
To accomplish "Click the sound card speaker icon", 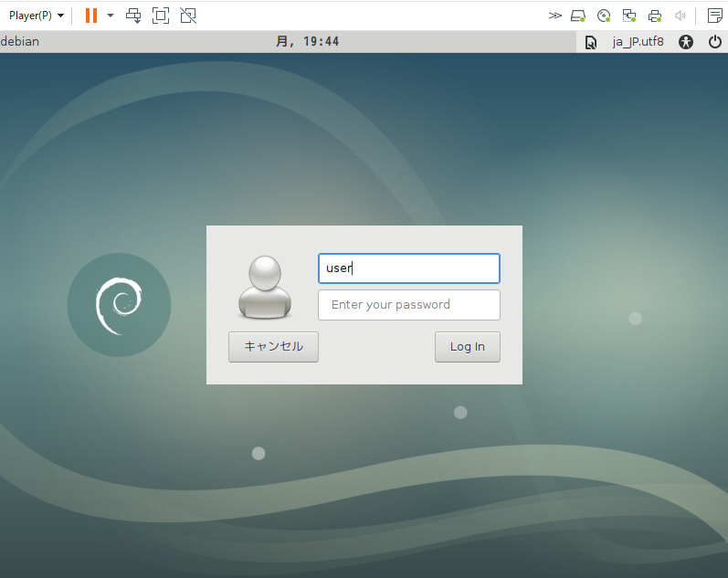I will click(681, 16).
